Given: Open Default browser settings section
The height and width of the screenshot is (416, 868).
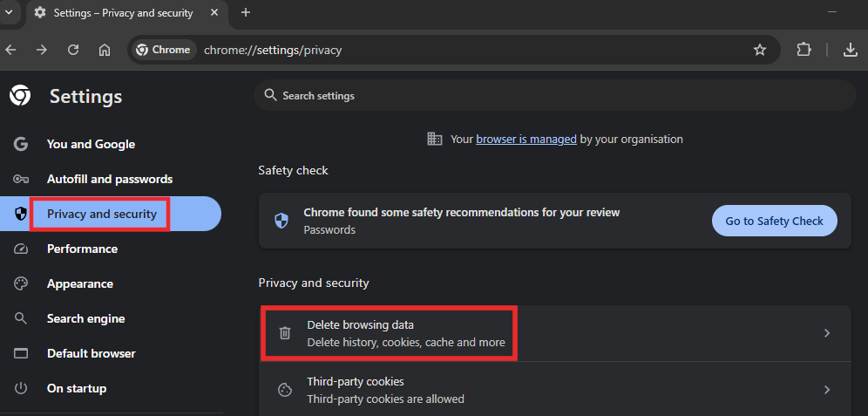Looking at the screenshot, I should tap(111, 353).
